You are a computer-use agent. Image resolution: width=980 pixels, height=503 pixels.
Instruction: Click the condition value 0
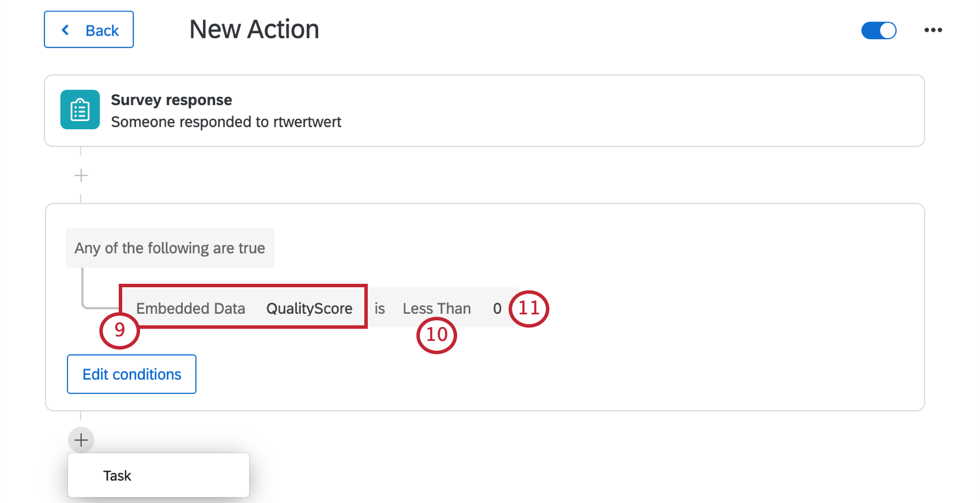click(497, 309)
